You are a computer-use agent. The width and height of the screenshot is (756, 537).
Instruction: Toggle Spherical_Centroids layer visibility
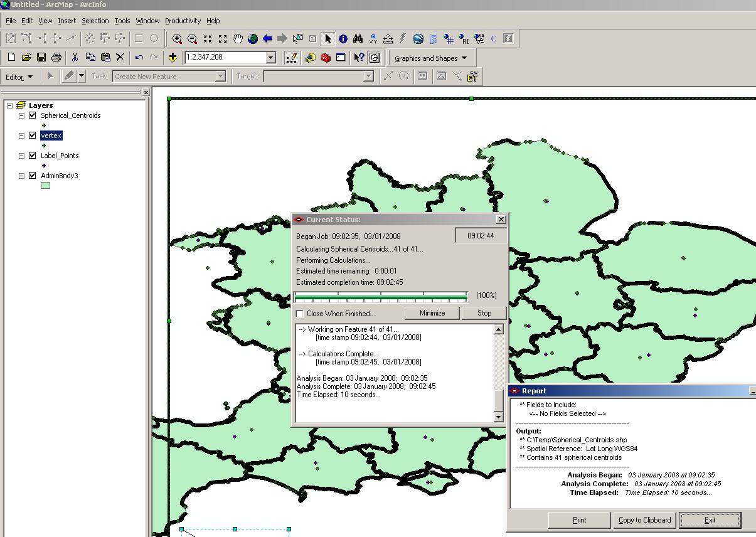click(x=33, y=115)
